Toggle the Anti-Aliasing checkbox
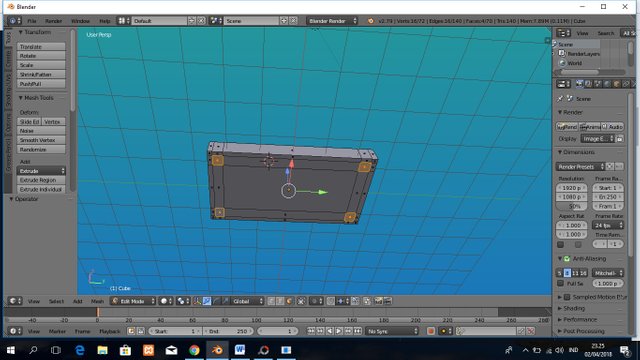This screenshot has height=360, width=640. pyautogui.click(x=567, y=259)
